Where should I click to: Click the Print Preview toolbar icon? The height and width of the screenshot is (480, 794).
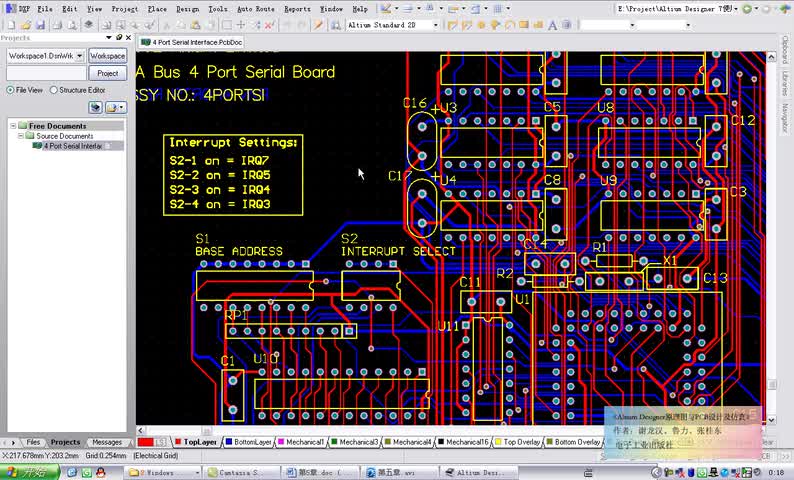point(72,25)
